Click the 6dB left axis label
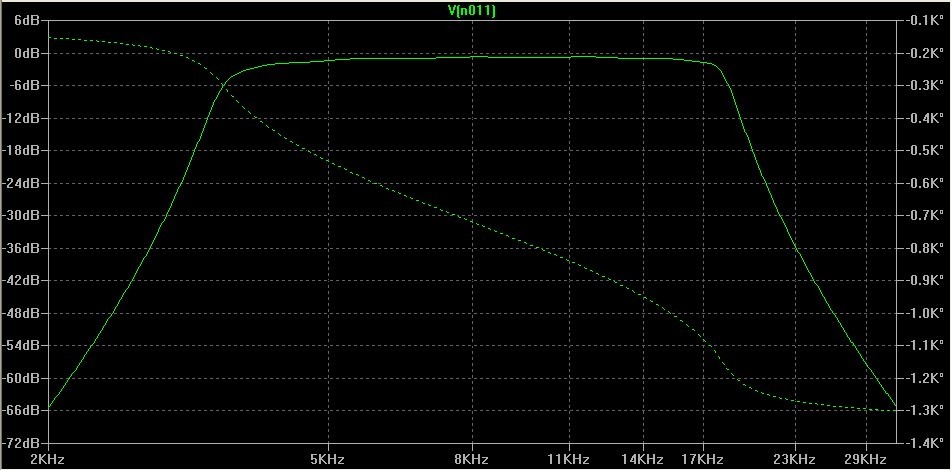This screenshot has height=471, width=952. (x=29, y=21)
